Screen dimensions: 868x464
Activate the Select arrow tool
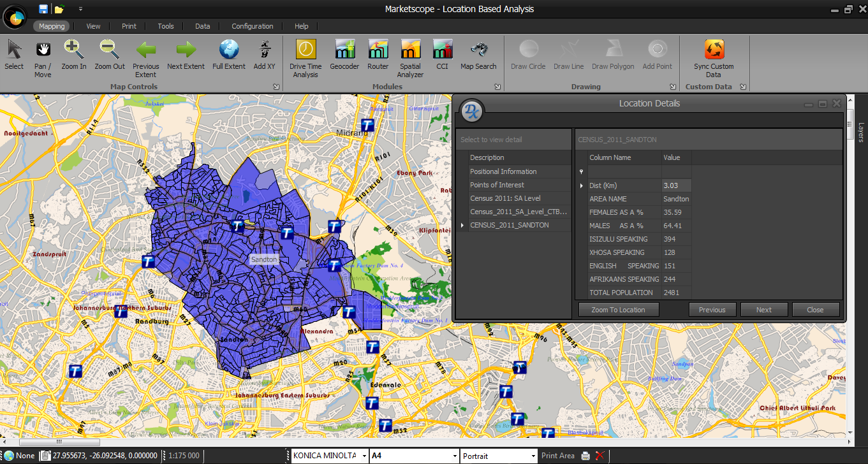tap(14, 54)
